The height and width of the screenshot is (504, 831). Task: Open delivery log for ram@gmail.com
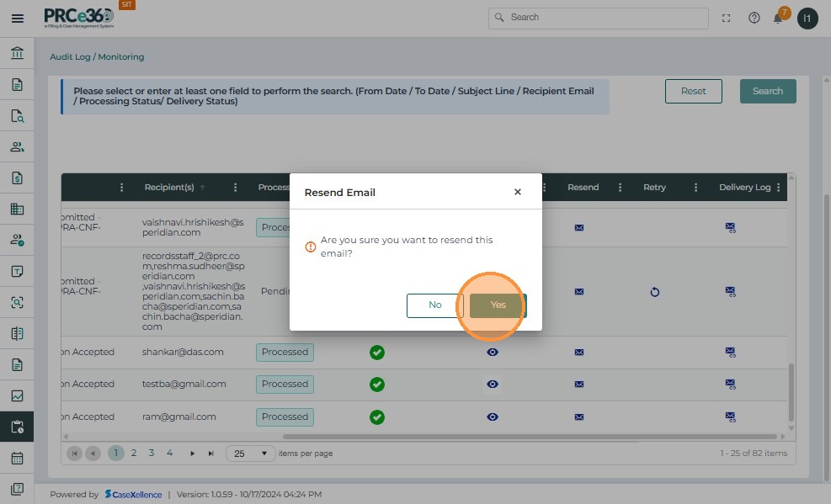tap(730, 417)
